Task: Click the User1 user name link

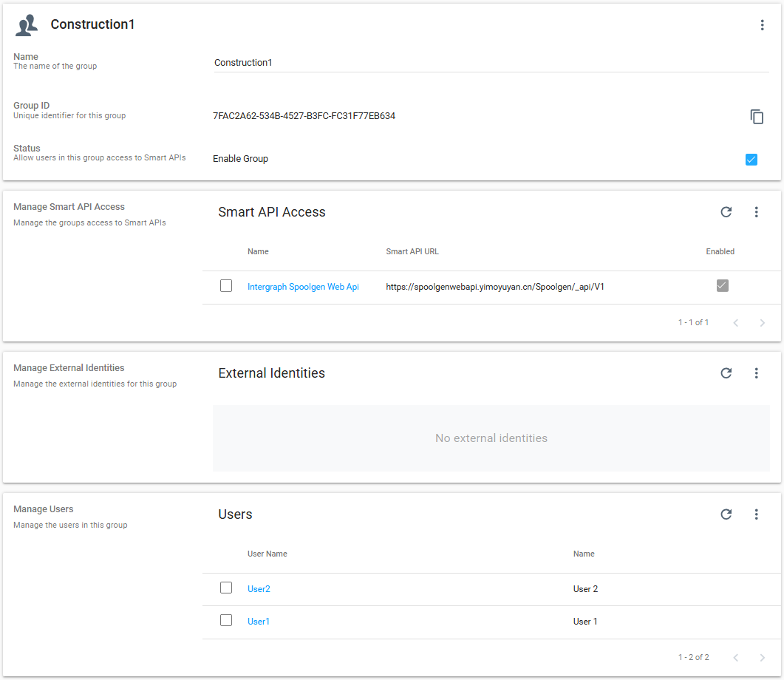Action: (x=258, y=622)
